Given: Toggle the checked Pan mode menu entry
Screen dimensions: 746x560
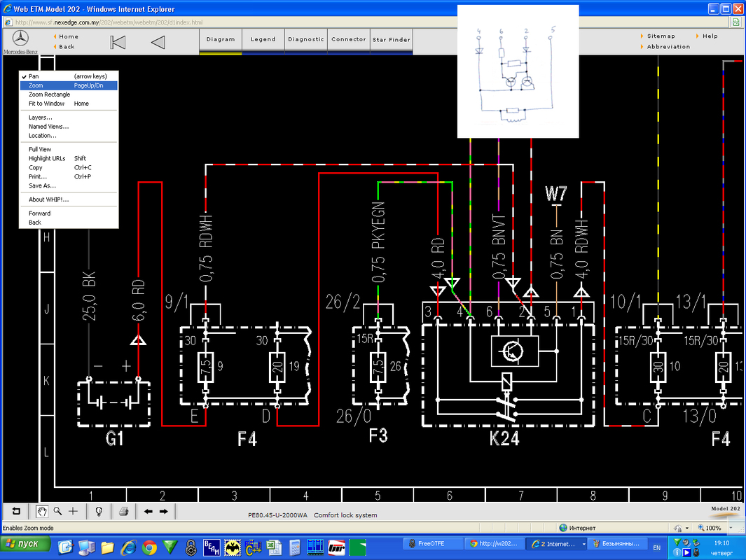Looking at the screenshot, I should click(34, 76).
